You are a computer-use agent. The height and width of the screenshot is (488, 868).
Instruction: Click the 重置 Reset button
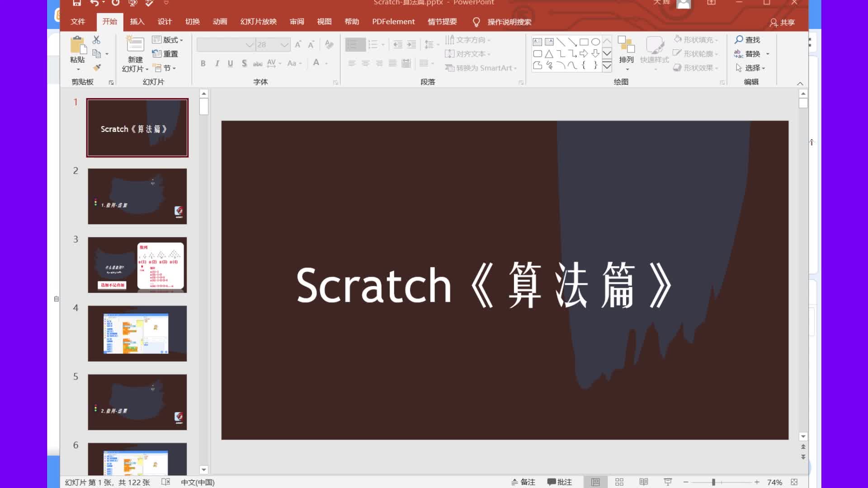(x=165, y=54)
